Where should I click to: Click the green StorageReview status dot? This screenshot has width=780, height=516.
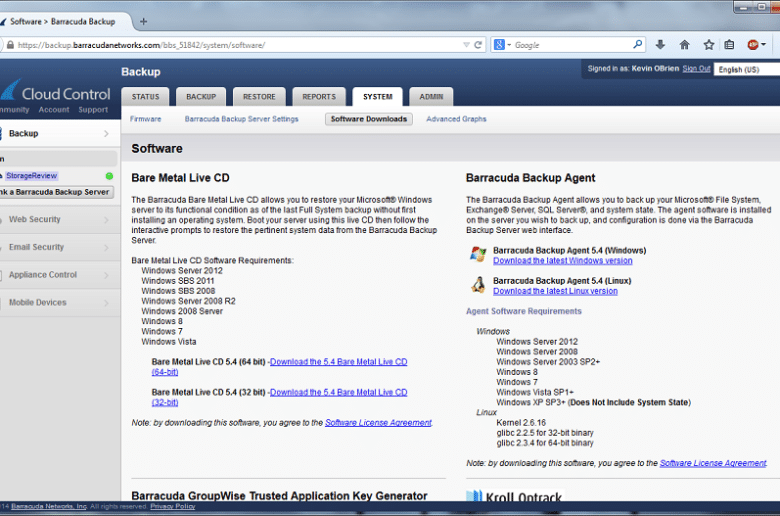109,176
